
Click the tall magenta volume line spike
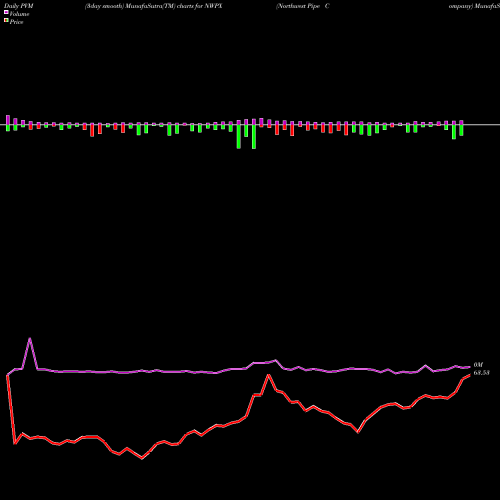point(30,339)
